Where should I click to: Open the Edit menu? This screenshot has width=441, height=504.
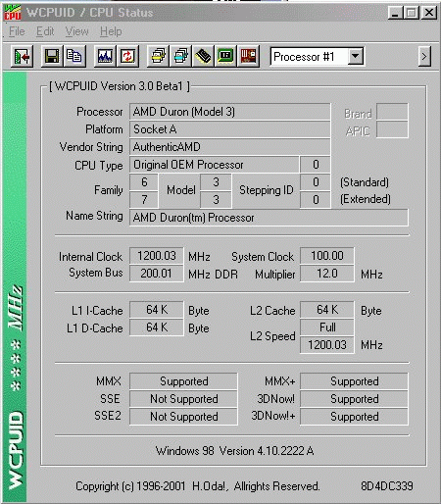point(45,31)
